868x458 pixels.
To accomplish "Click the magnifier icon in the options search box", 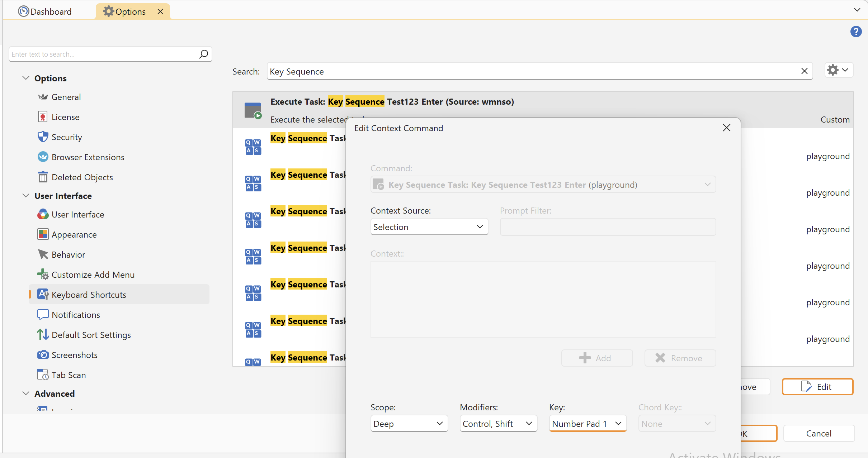I will [x=203, y=54].
